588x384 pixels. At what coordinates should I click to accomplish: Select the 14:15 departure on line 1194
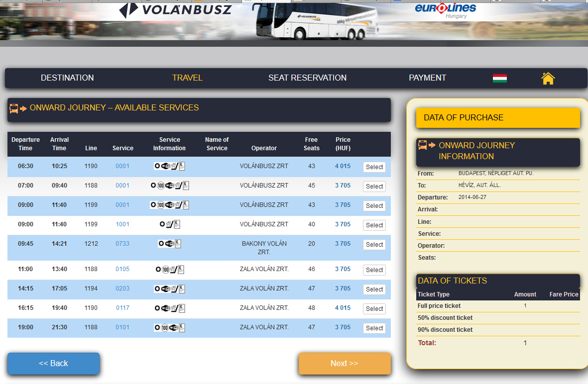click(x=374, y=289)
